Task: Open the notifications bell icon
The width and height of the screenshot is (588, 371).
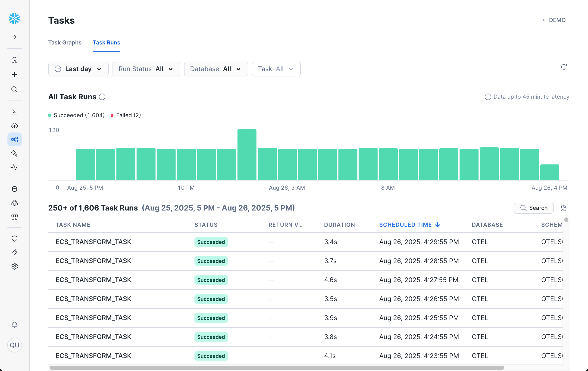Action: point(14,325)
